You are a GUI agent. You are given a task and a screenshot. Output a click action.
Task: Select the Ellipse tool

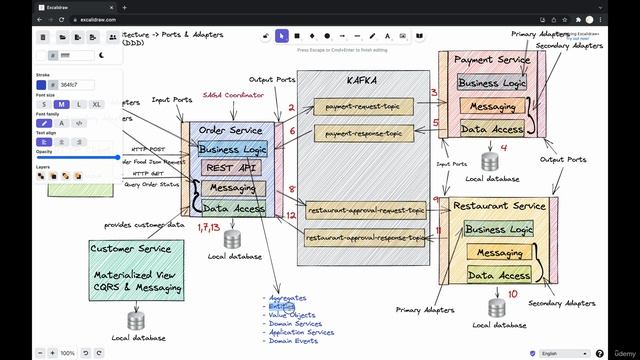click(327, 36)
